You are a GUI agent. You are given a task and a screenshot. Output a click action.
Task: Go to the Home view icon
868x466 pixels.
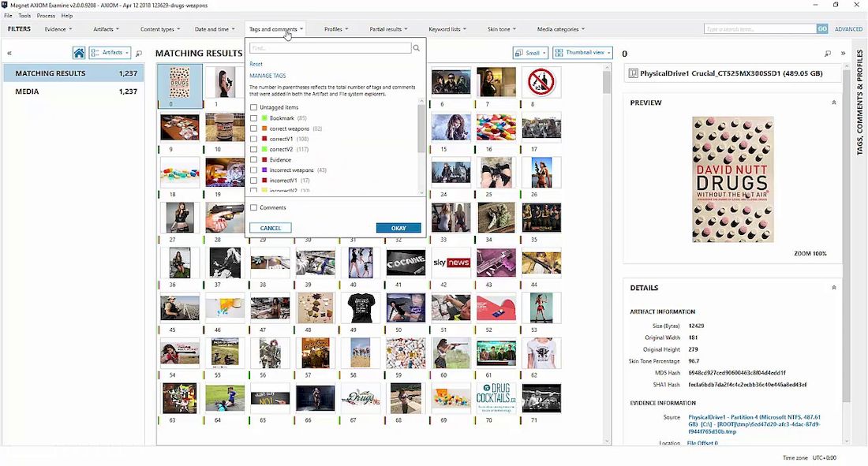click(79, 53)
